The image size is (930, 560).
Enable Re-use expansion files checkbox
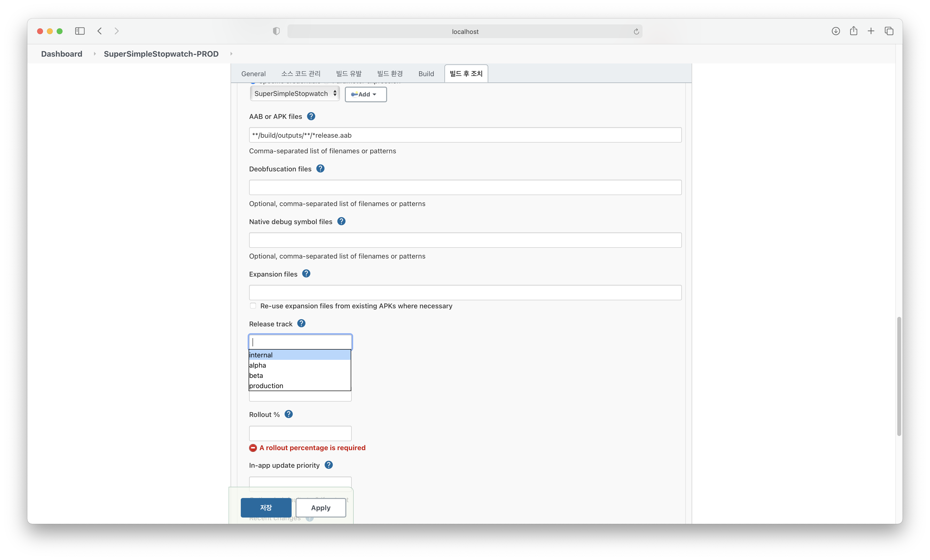coord(253,306)
